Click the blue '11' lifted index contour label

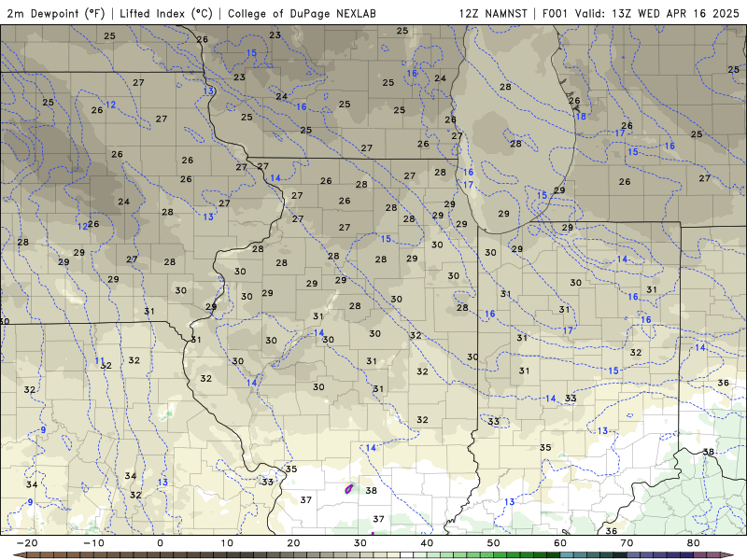[x=99, y=361]
